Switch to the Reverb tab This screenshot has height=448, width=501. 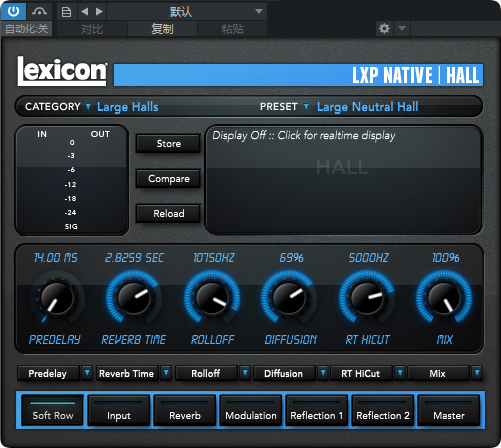[185, 411]
